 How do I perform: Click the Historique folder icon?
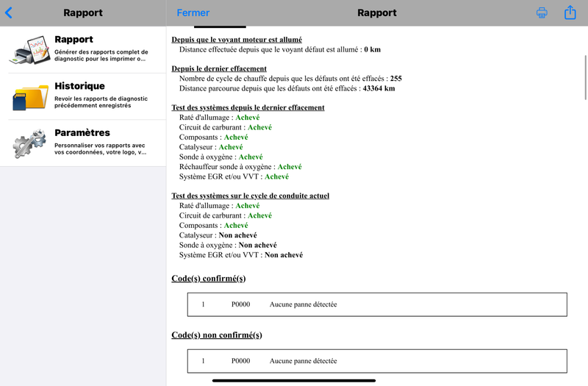click(x=30, y=97)
